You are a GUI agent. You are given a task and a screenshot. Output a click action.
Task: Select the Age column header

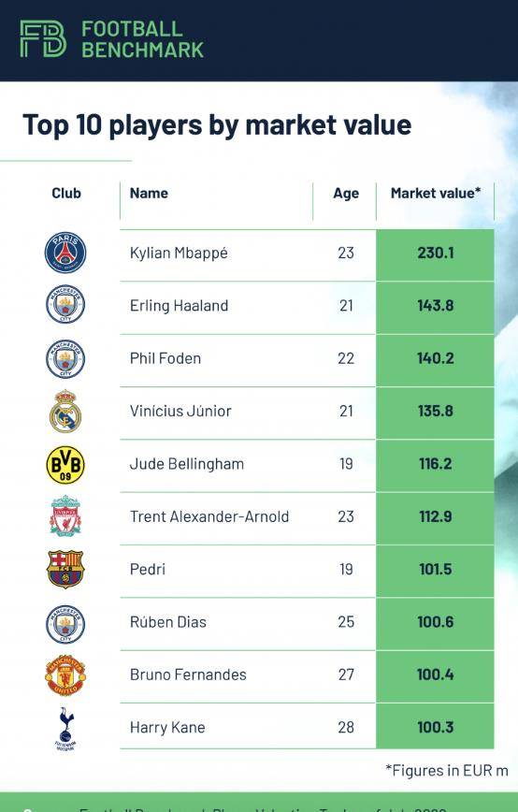[346, 193]
